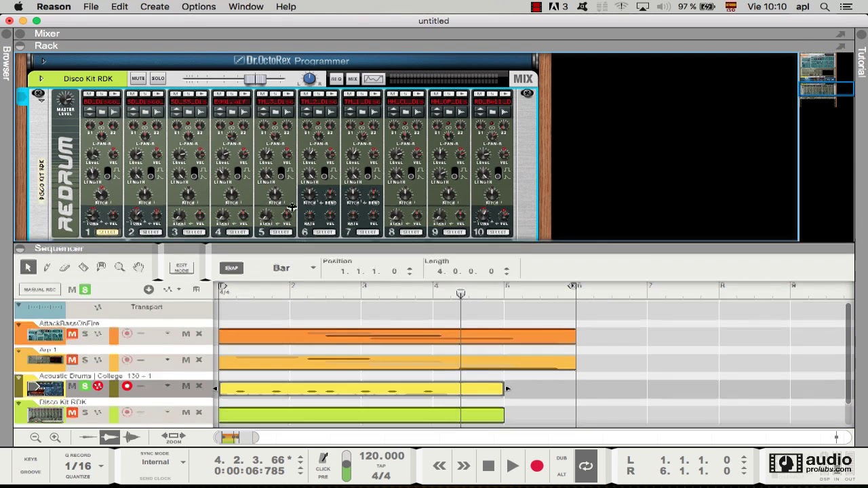Expand the Mixer panel
Image resolution: width=868 pixels, height=488 pixels.
coord(20,34)
